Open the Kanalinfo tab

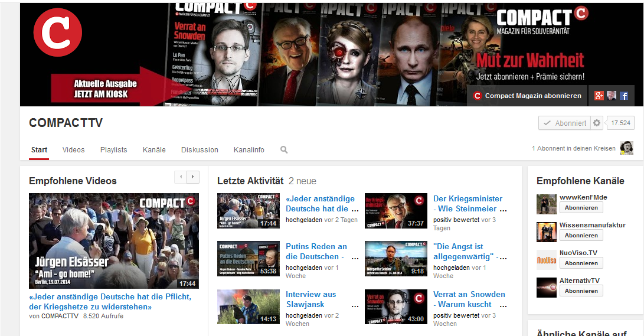(x=249, y=150)
